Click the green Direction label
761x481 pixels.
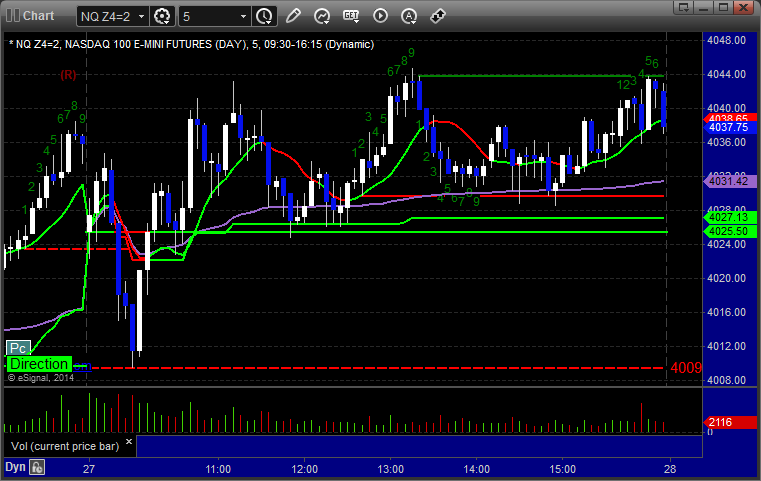point(39,364)
